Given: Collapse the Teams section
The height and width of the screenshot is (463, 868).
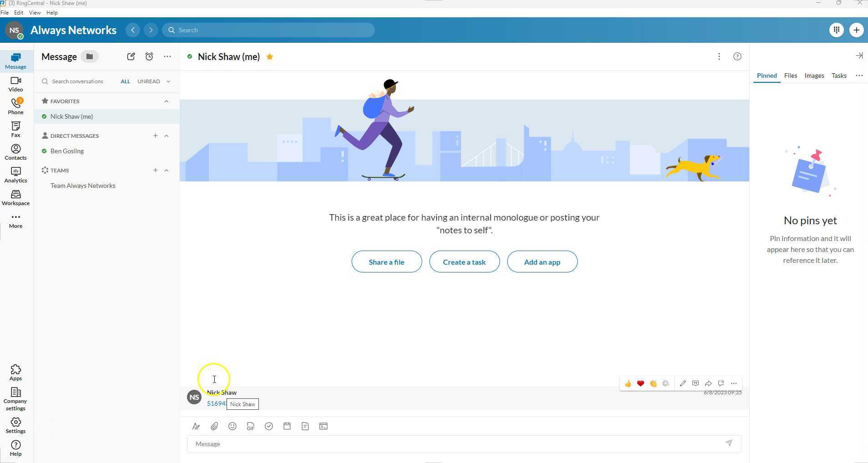Looking at the screenshot, I should click(x=167, y=171).
